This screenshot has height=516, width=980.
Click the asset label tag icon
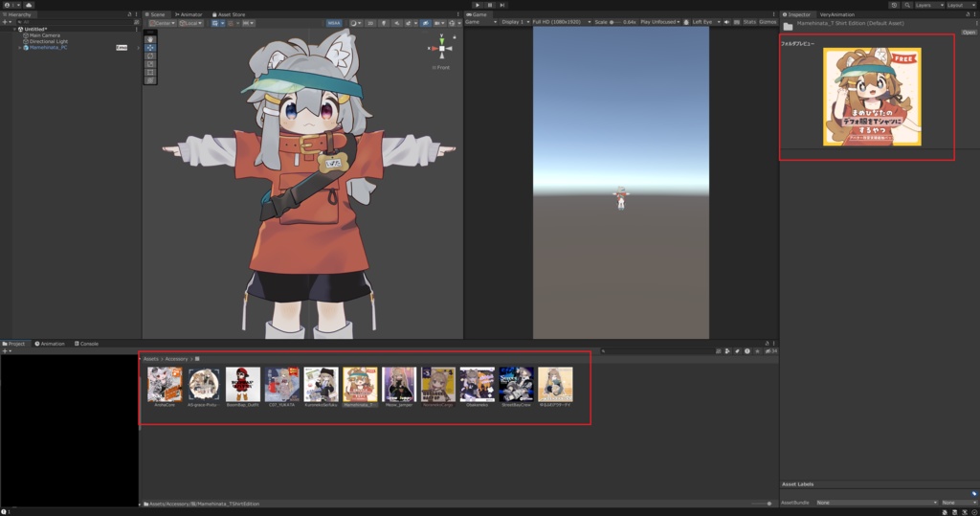[x=973, y=493]
